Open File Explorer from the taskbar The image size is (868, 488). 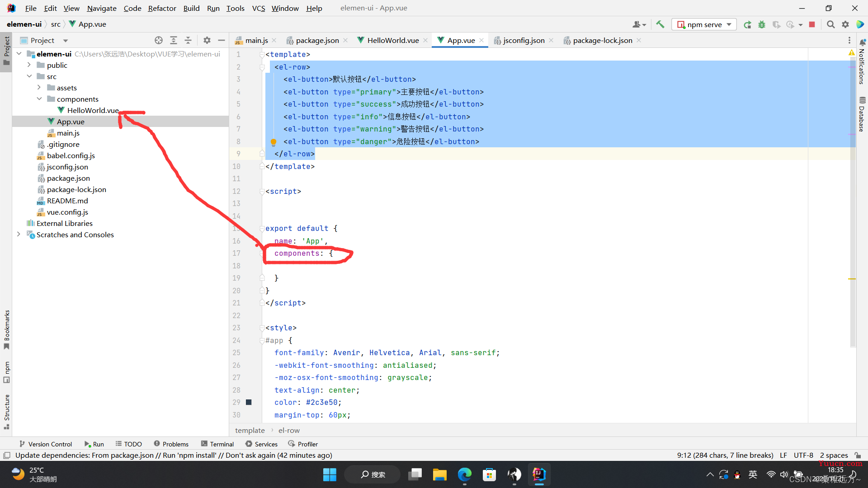(x=439, y=474)
